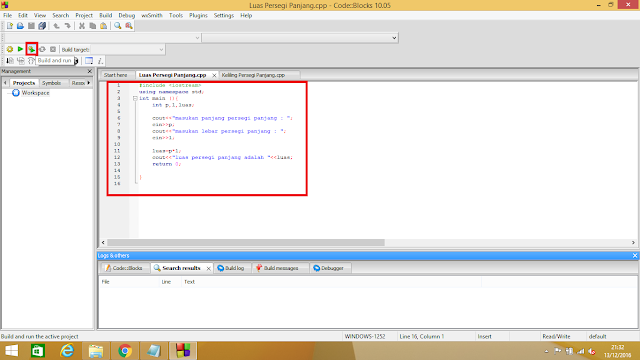Viewport: 640px width, 360px height.
Task: Open an existing file via toolbar
Action: [x=20, y=26]
